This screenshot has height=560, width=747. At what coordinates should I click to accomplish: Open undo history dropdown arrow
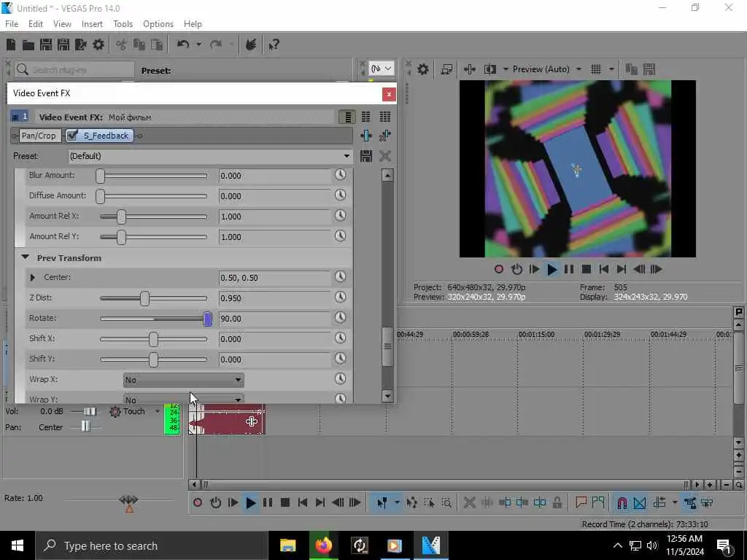coord(198,44)
